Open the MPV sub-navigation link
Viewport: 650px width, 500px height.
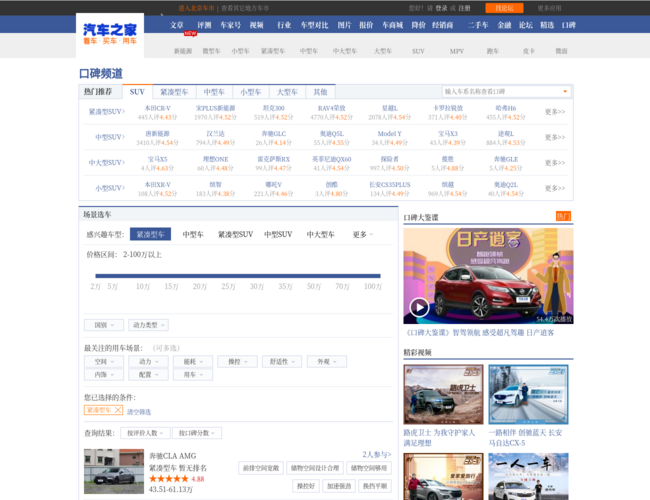(x=457, y=51)
